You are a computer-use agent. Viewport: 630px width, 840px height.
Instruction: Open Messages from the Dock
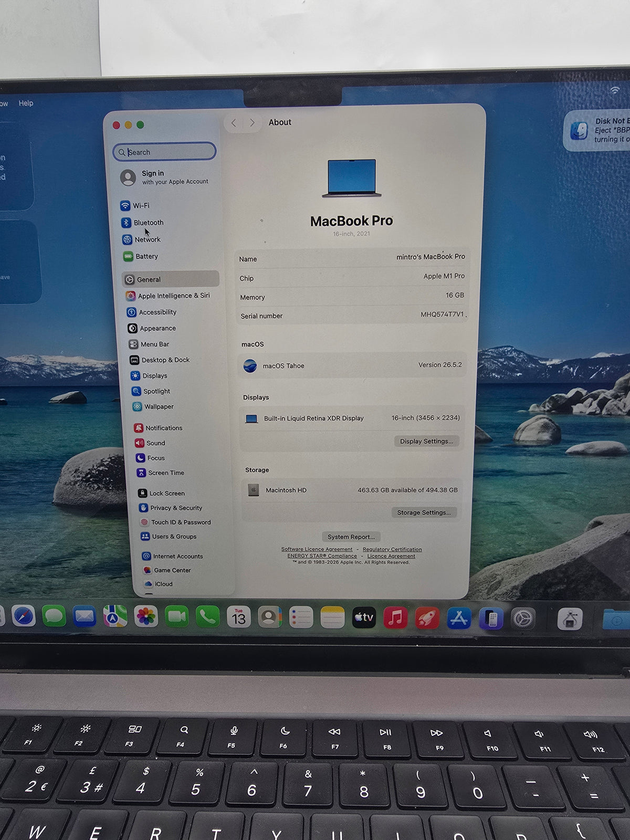54,616
